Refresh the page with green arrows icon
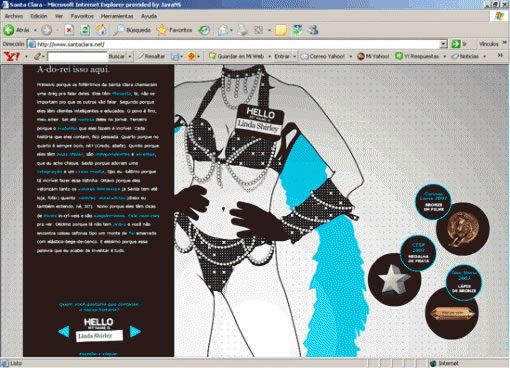Image resolution: width=510 pixels, height=368 pixels. coord(85,30)
